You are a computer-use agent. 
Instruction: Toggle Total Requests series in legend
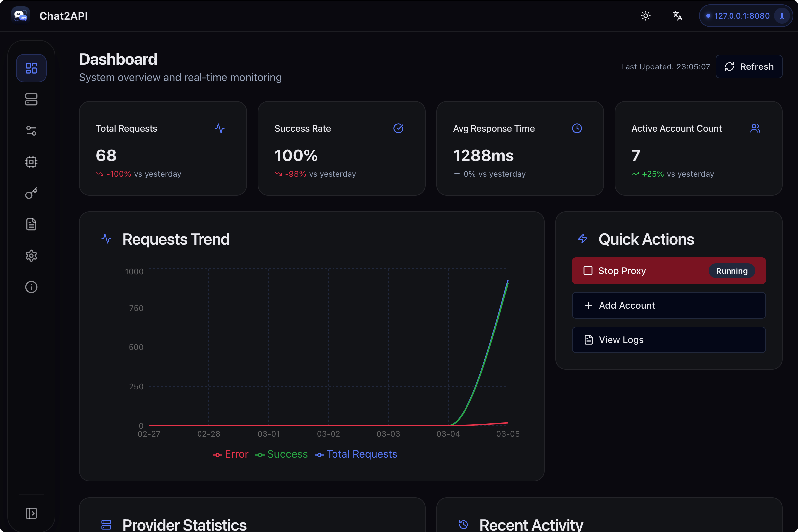point(355,454)
